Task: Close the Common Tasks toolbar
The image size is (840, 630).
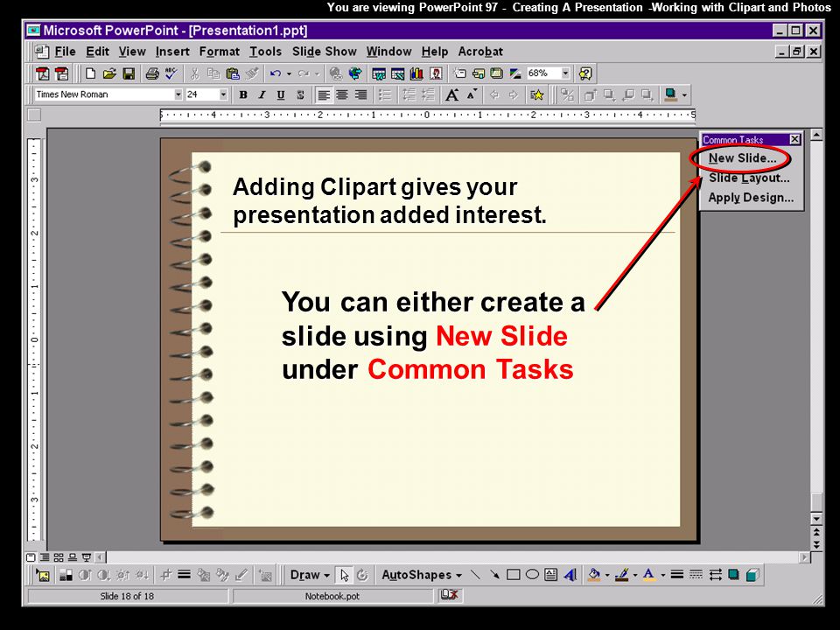Action: click(795, 139)
